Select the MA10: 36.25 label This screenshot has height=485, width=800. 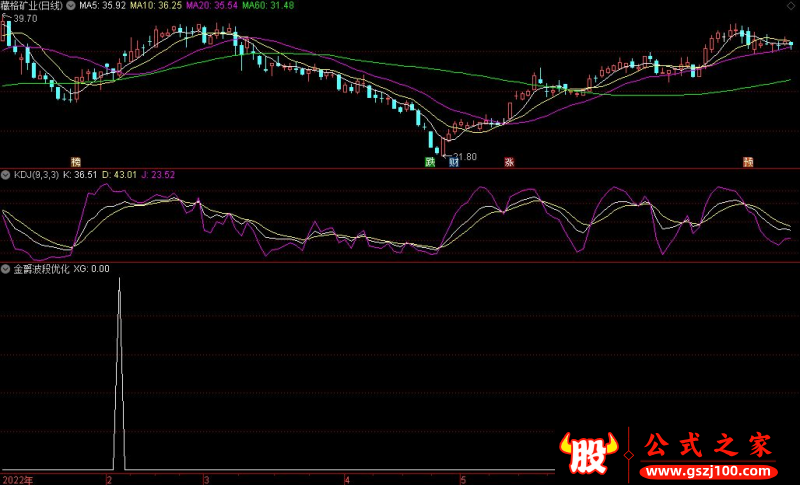click(156, 6)
